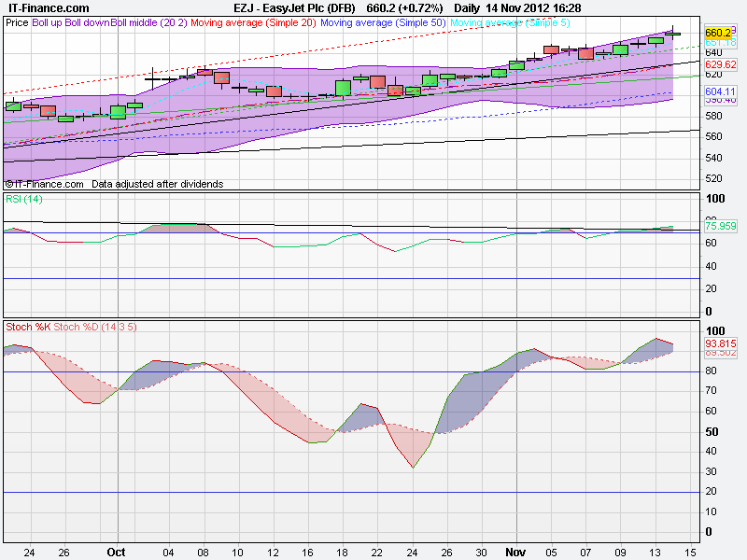This screenshot has width=747, height=560.
Task: Click the 'Oct' month marker on time axis
Action: click(116, 552)
